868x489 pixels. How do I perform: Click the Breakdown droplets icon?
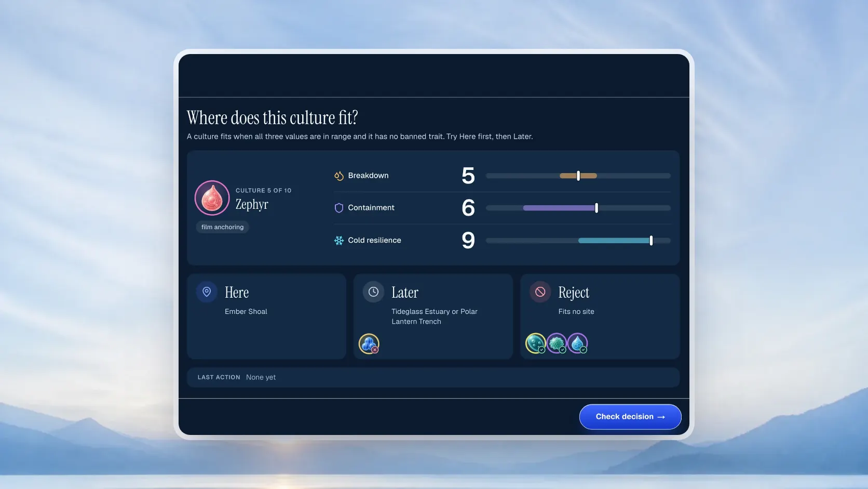(339, 176)
